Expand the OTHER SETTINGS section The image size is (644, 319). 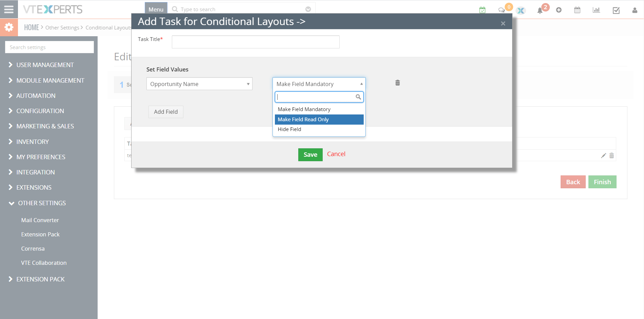[x=42, y=203]
